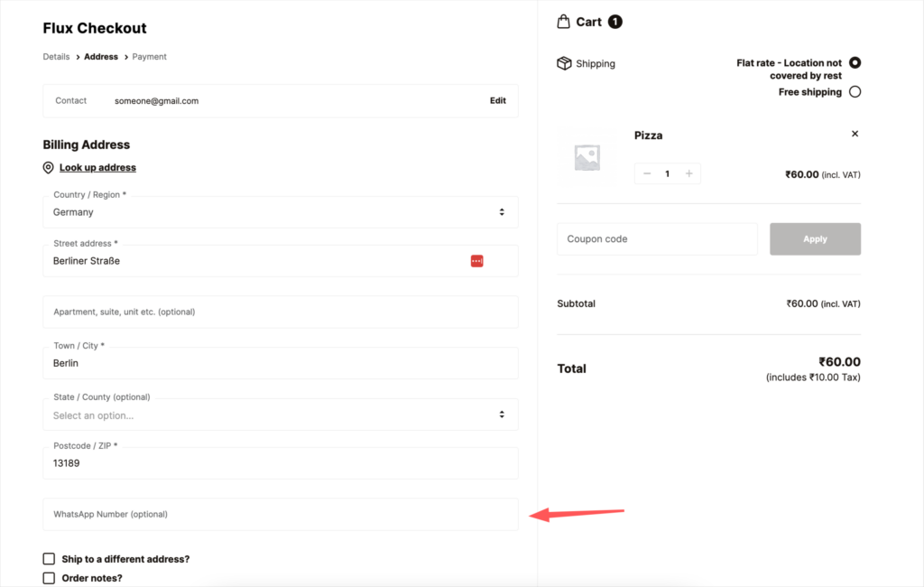Viewport: 924px width, 587px height.
Task: Apply the coupon code
Action: point(814,238)
